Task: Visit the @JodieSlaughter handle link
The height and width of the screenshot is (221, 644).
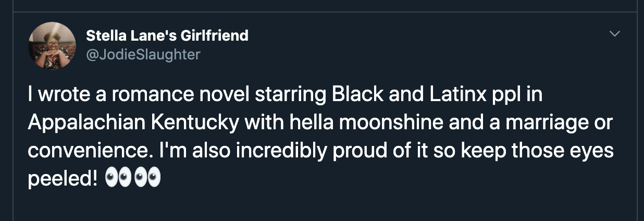Action: pos(143,54)
